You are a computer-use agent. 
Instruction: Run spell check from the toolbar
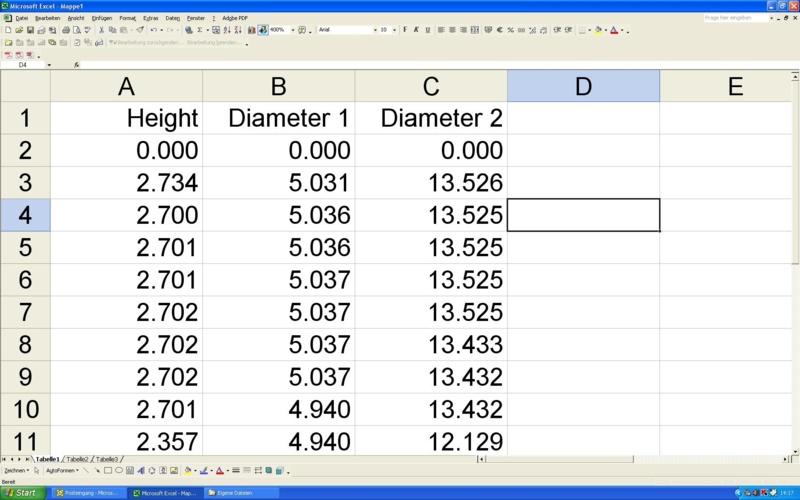point(88,30)
